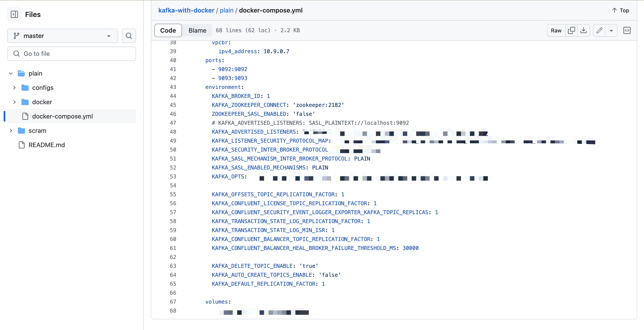Open the master branch selector
The height and width of the screenshot is (330, 644).
(x=62, y=36)
